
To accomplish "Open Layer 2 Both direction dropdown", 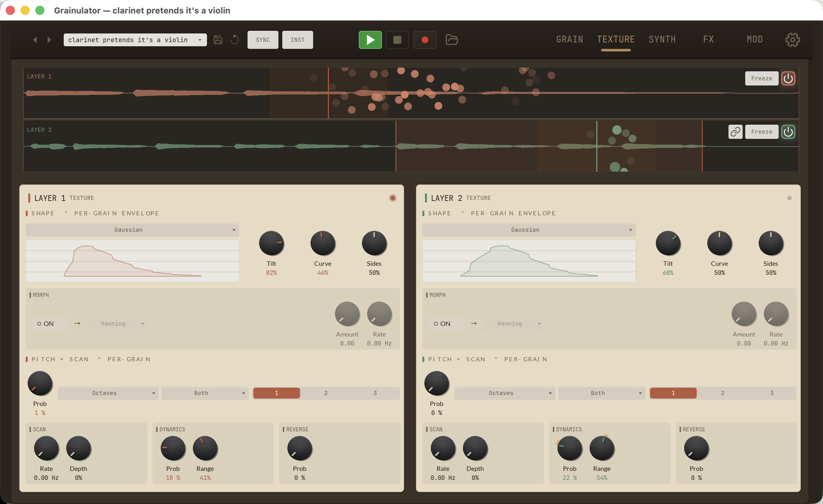I will 601,393.
